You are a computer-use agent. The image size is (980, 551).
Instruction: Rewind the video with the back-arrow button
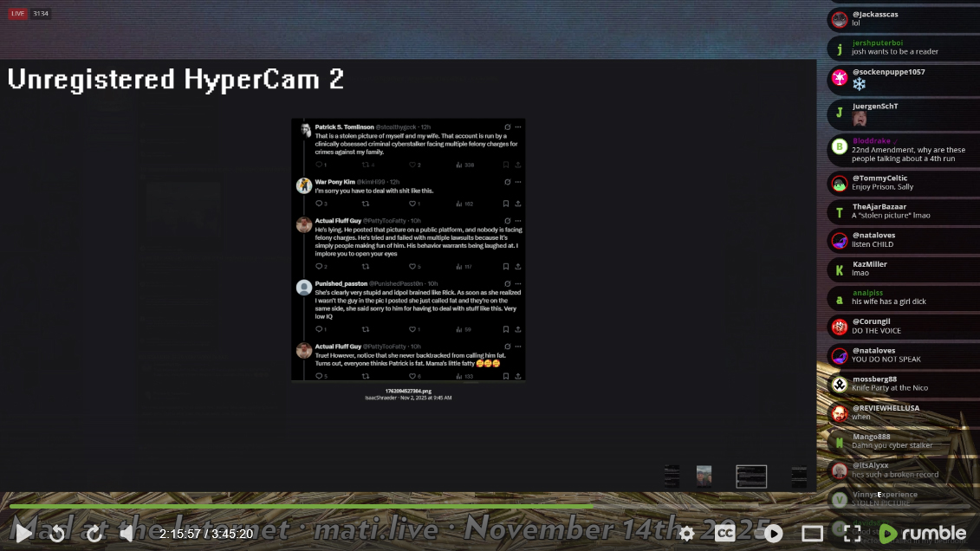click(x=57, y=534)
